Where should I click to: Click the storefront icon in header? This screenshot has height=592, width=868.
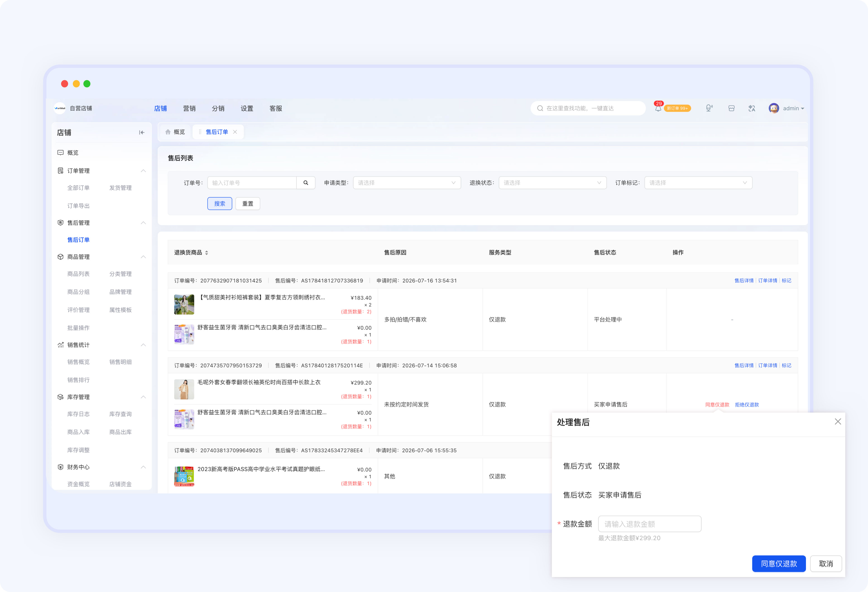pos(731,108)
